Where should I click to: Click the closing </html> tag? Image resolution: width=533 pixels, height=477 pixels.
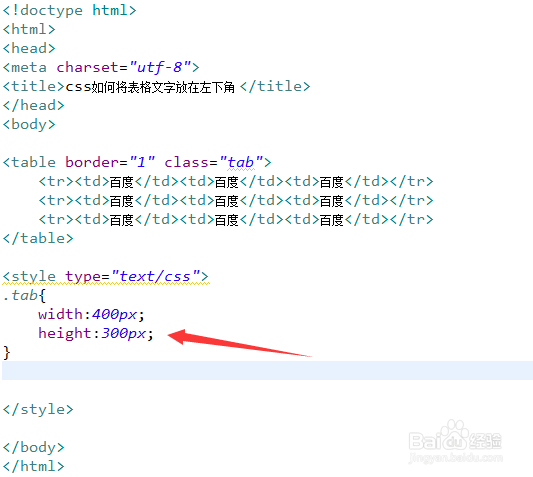pyautogui.click(x=33, y=466)
